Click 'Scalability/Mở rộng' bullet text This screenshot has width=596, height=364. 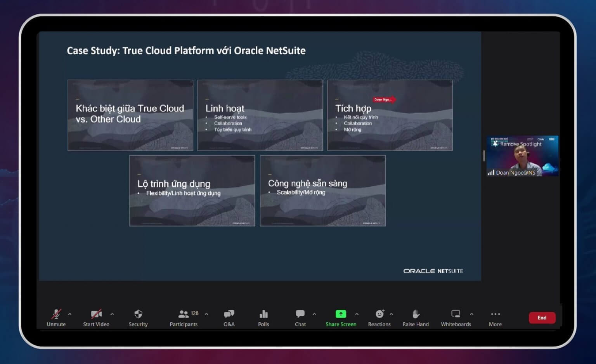coord(301,192)
